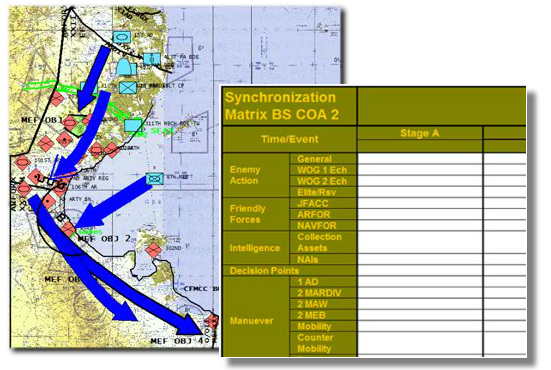Select the red enemy diamond near 101st label
Viewport: 551px width, 370px height.
[23, 163]
